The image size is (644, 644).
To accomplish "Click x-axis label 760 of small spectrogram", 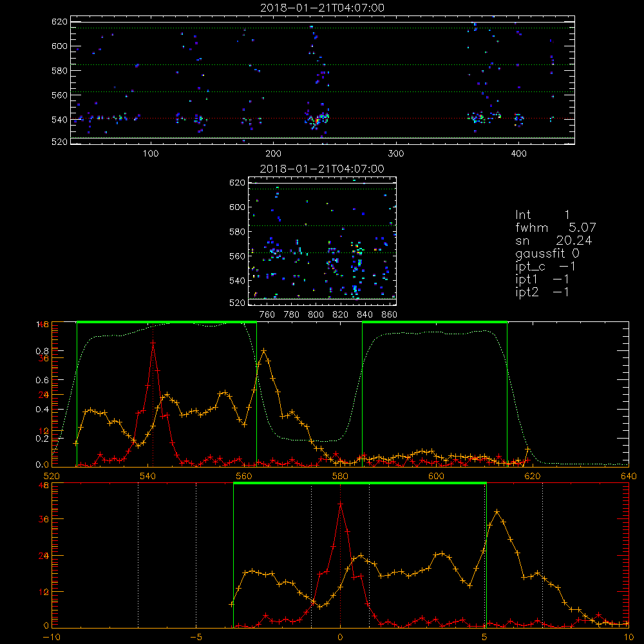I will (267, 315).
